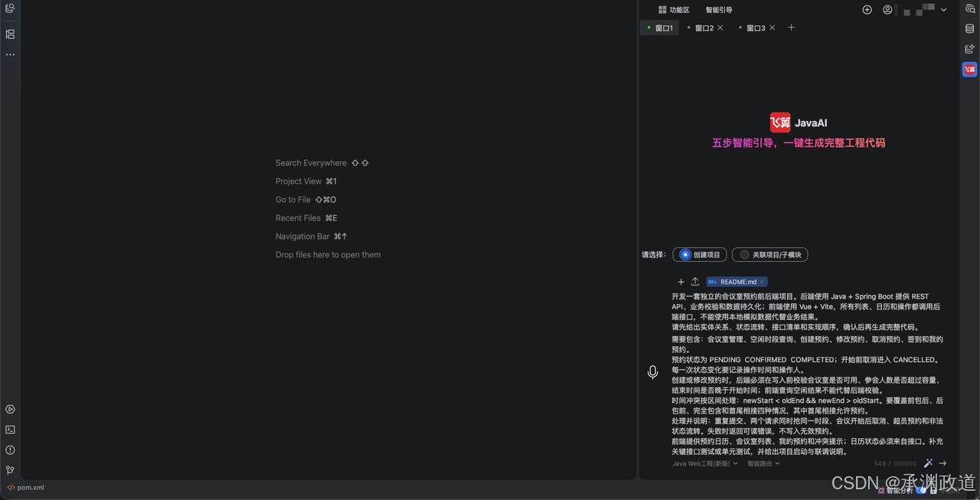Click the 飞算 JavaAI sidebar icon
The width and height of the screenshot is (980, 500).
click(x=970, y=70)
